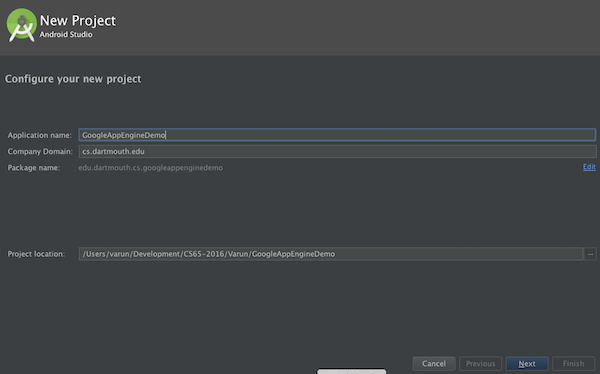The height and width of the screenshot is (374, 600).
Task: Click the Android Studio subtitle in header
Action: pyautogui.click(x=66, y=34)
